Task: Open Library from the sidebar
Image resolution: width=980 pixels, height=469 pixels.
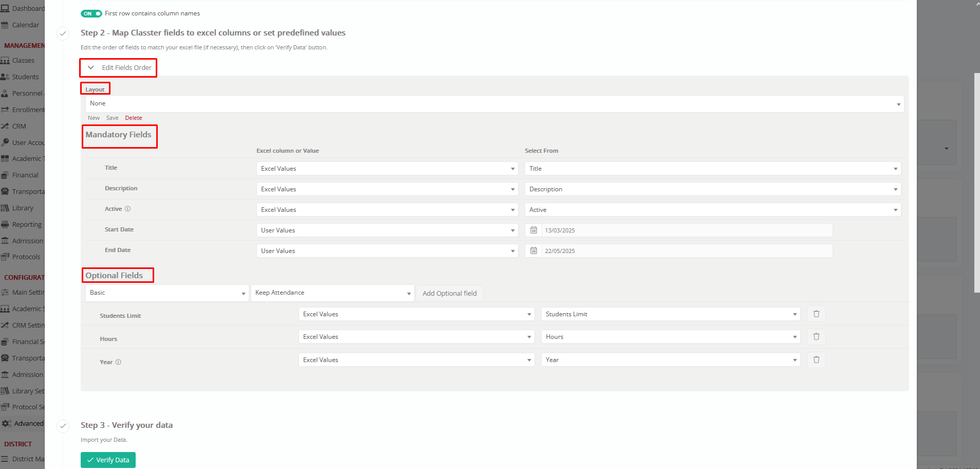Action: [23, 208]
